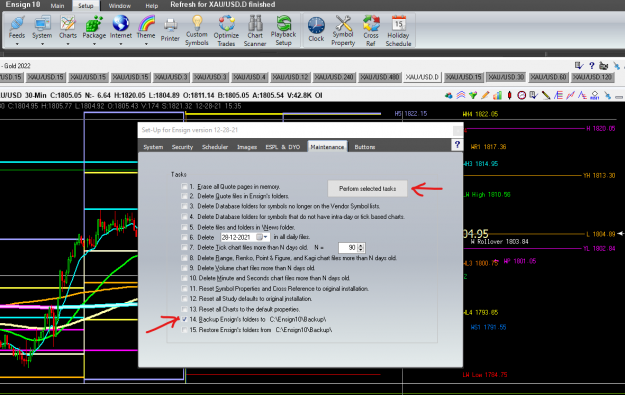Switch to the Security dialog tab
The width and height of the screenshot is (625, 395).
[x=182, y=147]
